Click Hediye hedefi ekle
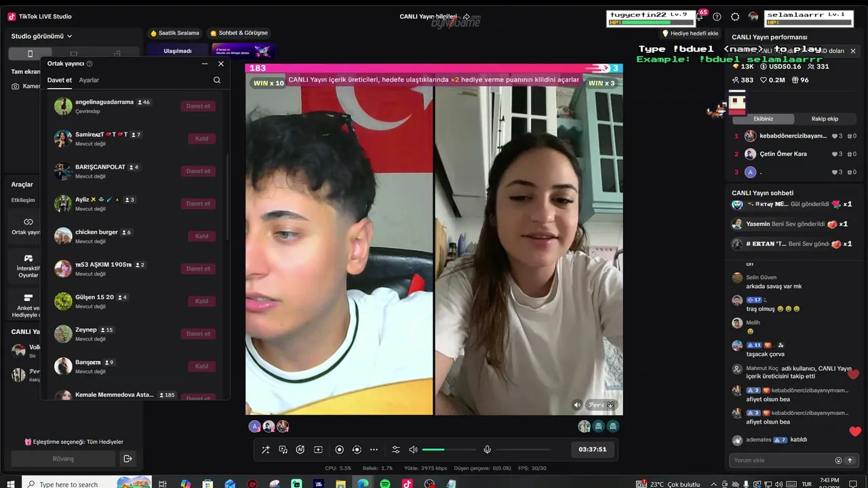This screenshot has width=868, height=488. click(x=690, y=33)
